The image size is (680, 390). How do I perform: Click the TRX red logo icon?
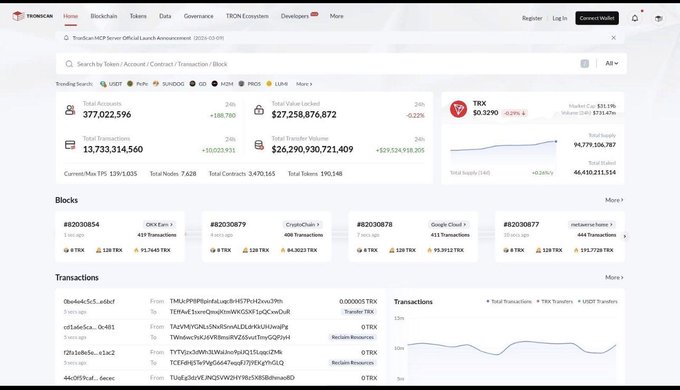coord(458,109)
